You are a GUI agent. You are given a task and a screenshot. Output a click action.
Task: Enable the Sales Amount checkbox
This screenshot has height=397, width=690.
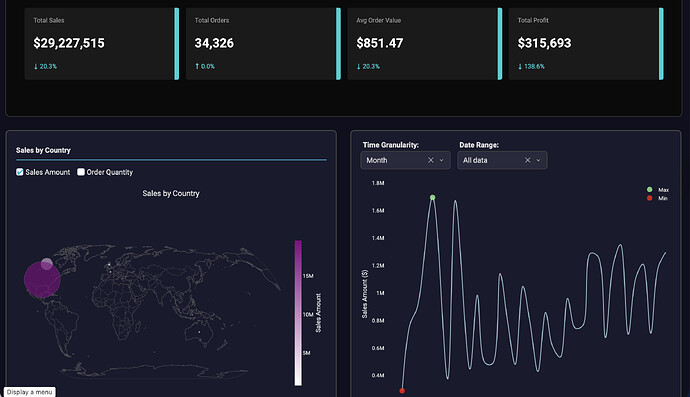coord(20,172)
